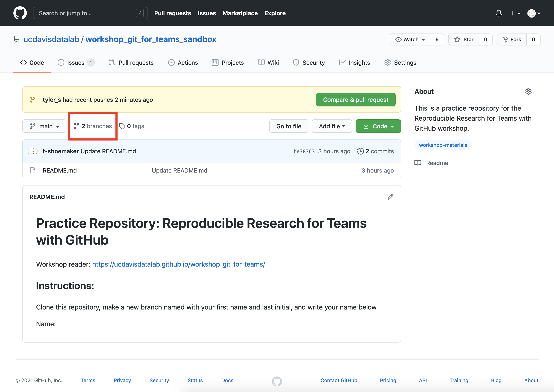
Task: Jump to the Readme link in About
Action: (x=431, y=163)
